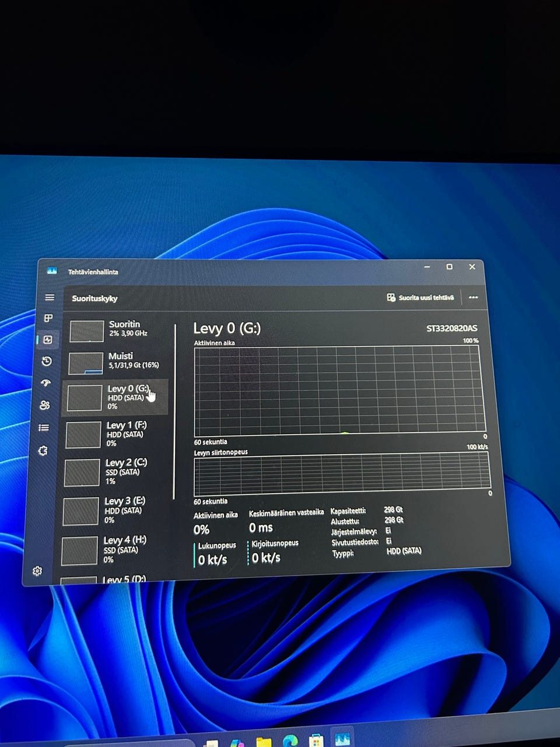Click the Levyn siirtonopeus graph
The image size is (560, 747).
click(342, 475)
